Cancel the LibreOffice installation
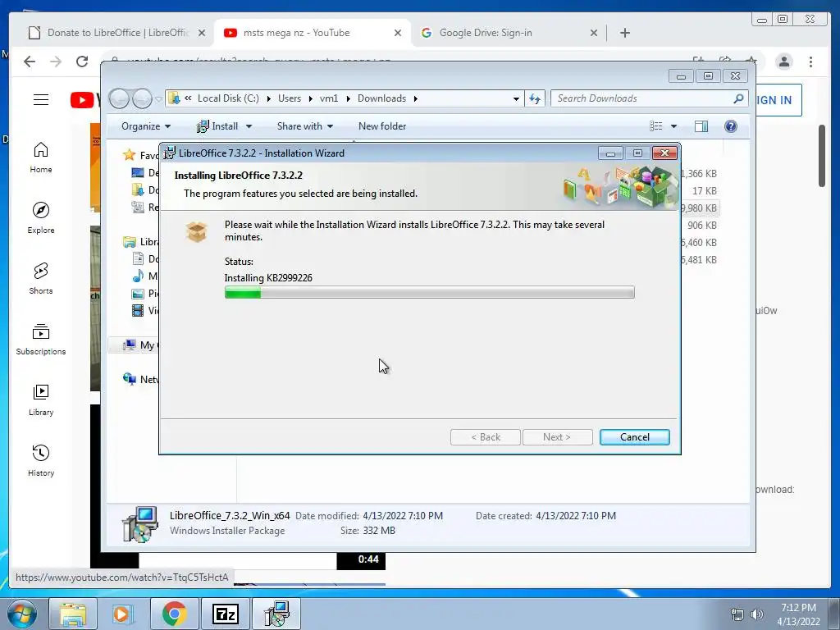840x630 pixels. tap(634, 437)
